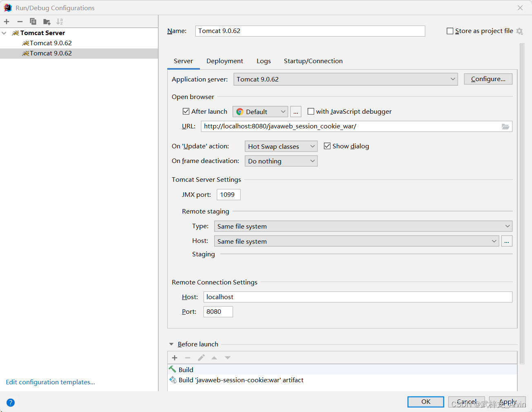The width and height of the screenshot is (532, 412).
Task: Collapse the Tomcat Server tree node
Action: (4, 33)
